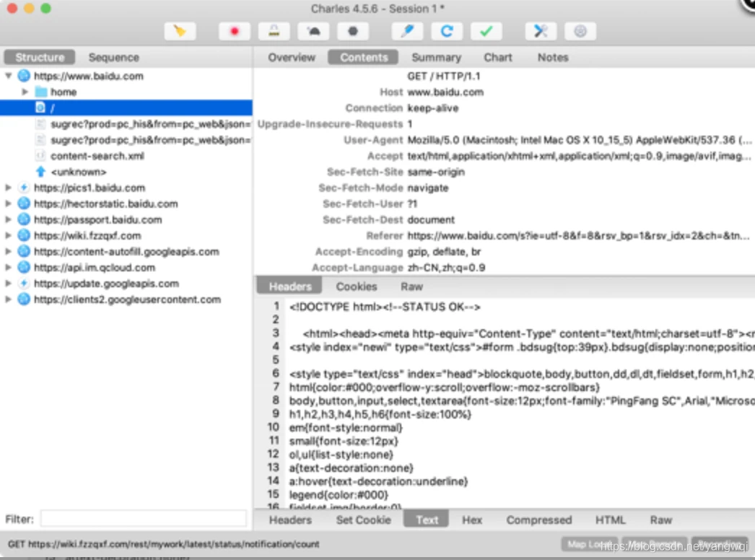Switch to Structure view
This screenshot has height=560, width=755.
40,57
